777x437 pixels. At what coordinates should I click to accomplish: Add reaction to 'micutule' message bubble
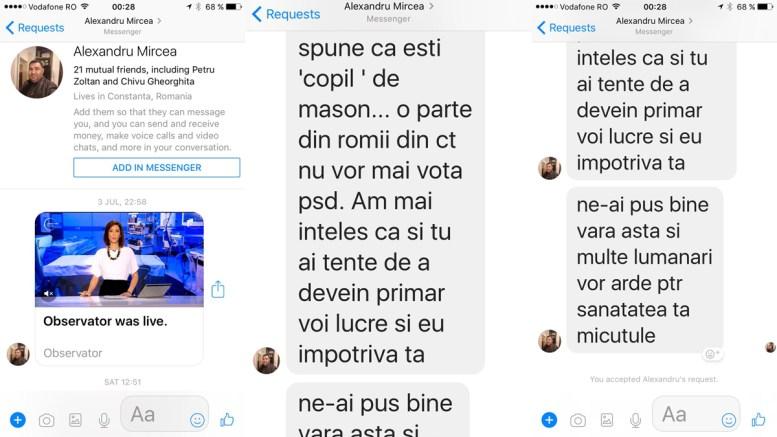(712, 354)
